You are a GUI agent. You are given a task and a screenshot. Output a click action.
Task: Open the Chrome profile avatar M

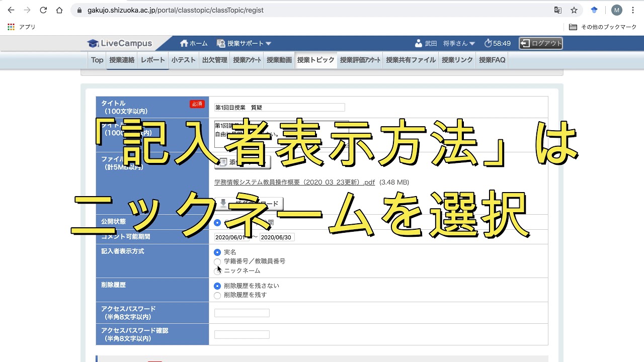(x=617, y=10)
